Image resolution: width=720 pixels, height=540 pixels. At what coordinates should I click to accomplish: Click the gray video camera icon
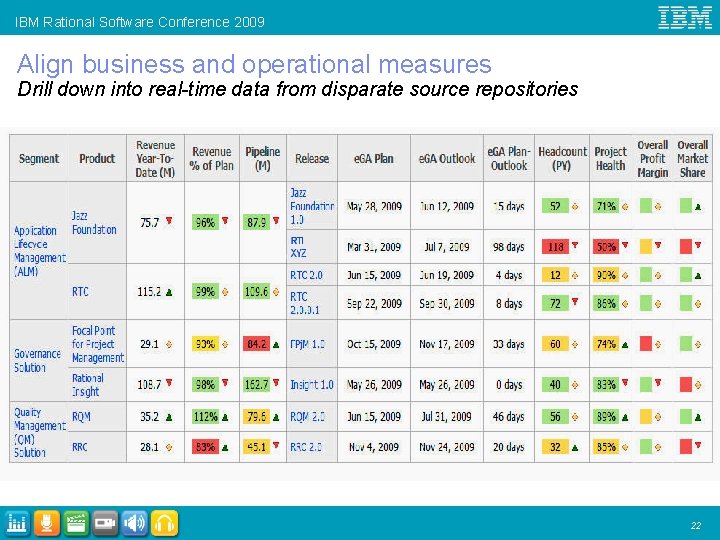(x=105, y=523)
